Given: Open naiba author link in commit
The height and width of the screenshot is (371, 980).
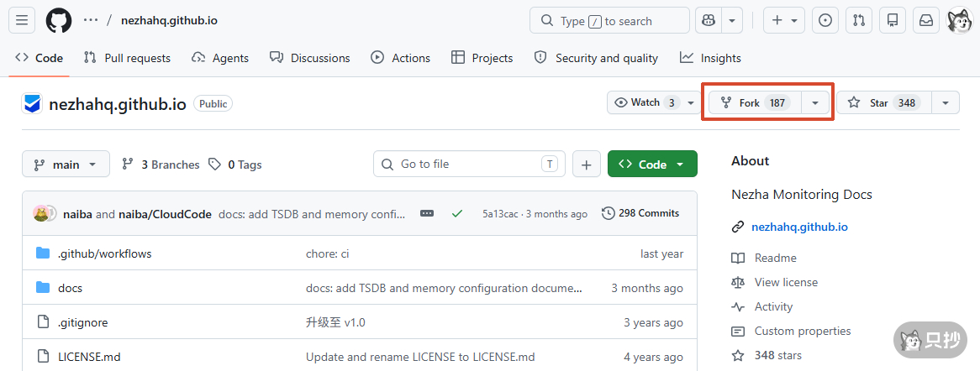Looking at the screenshot, I should point(78,214).
